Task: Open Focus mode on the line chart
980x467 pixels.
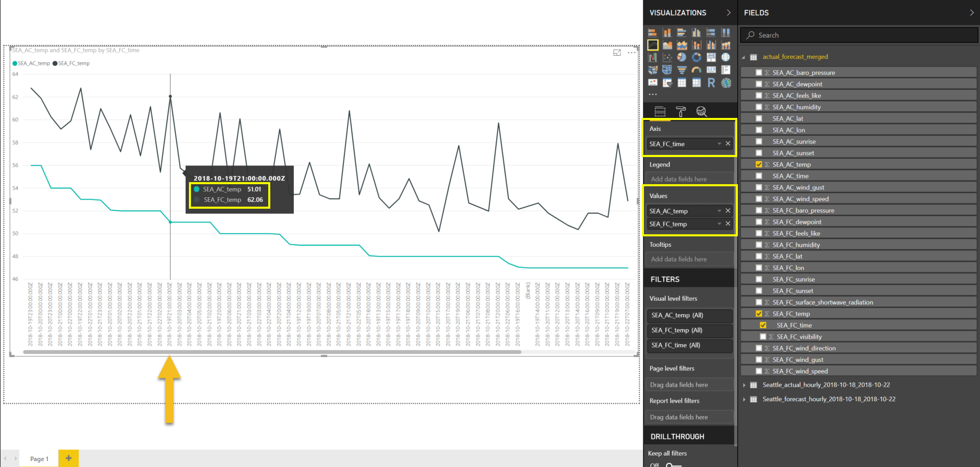Action: click(617, 53)
